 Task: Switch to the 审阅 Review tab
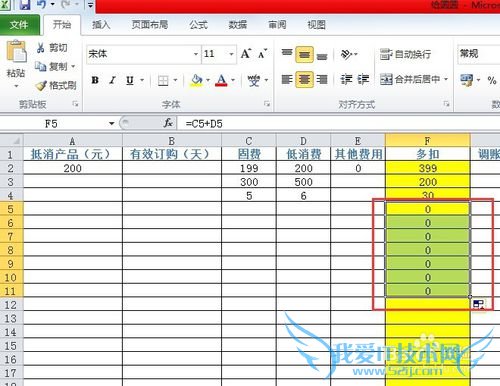pyautogui.click(x=277, y=25)
